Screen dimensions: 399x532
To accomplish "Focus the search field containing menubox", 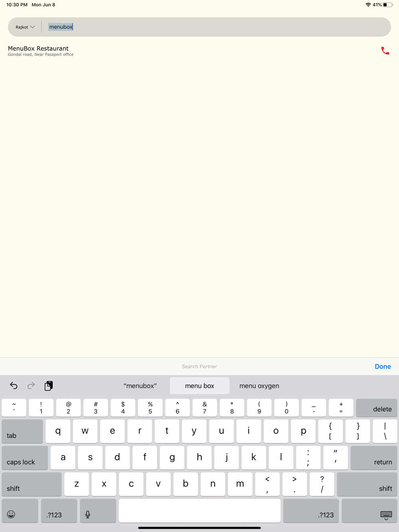I will (x=215, y=27).
